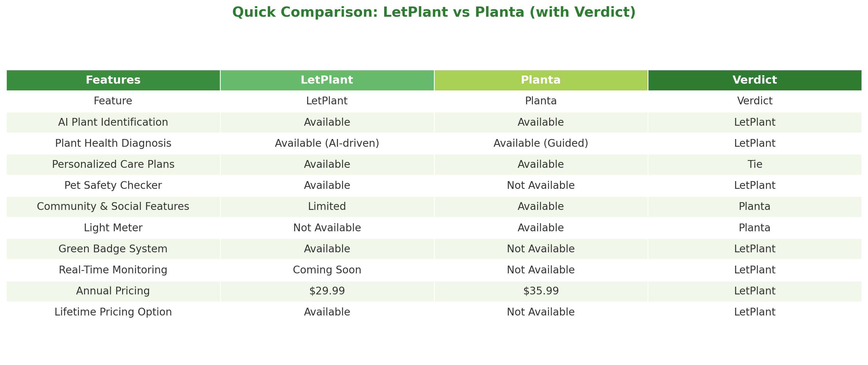Click the 'Community & Social Features' cell

point(113,206)
